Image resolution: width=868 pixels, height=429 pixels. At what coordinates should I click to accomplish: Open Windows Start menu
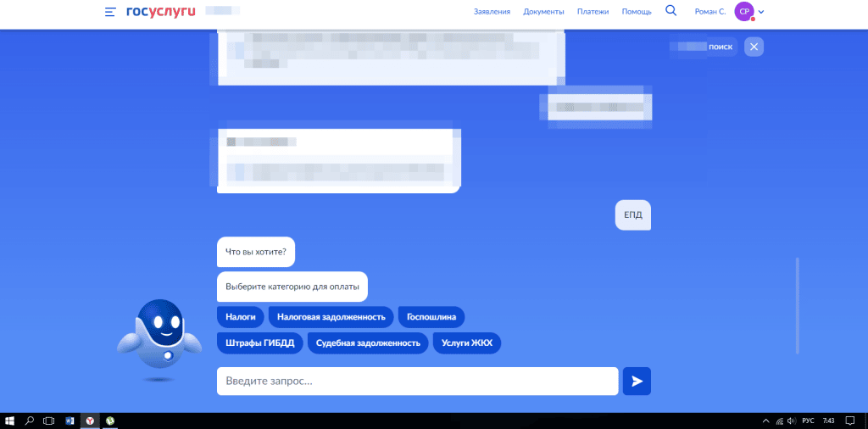9,421
